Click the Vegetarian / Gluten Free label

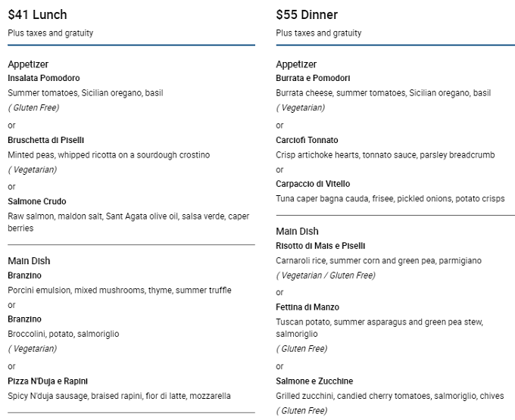click(x=326, y=275)
